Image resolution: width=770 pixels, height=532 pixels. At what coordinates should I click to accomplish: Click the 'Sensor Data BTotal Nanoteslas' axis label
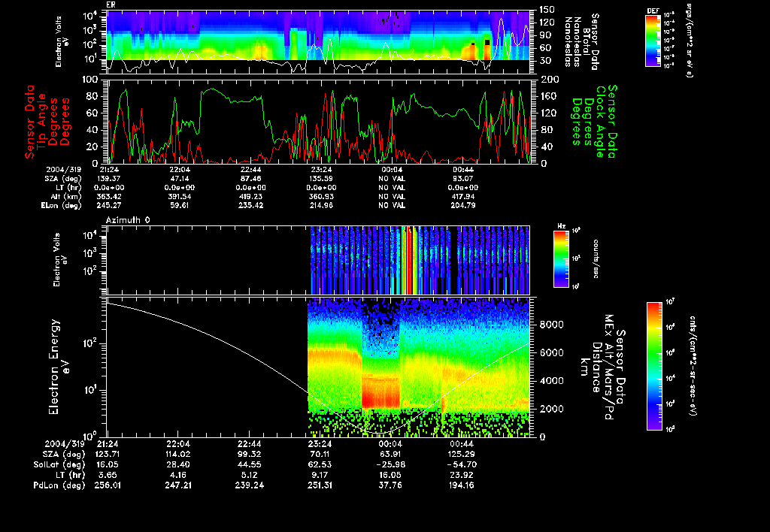coord(581,42)
